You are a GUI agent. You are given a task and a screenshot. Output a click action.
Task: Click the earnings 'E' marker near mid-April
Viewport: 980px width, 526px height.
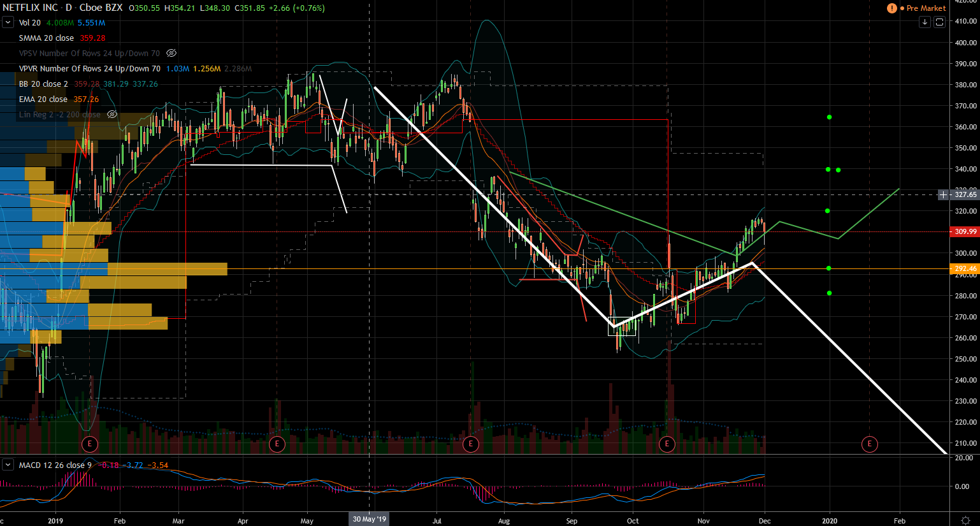[277, 444]
